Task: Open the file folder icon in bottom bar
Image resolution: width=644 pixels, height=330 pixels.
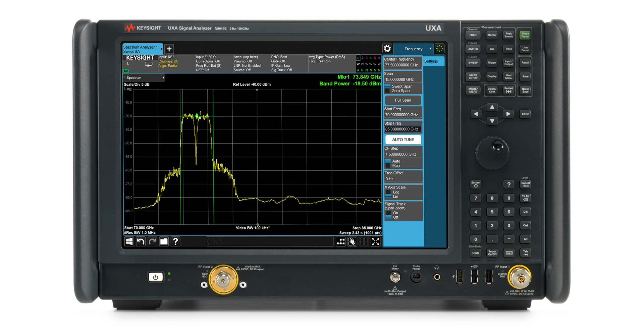Action: pos(164,241)
